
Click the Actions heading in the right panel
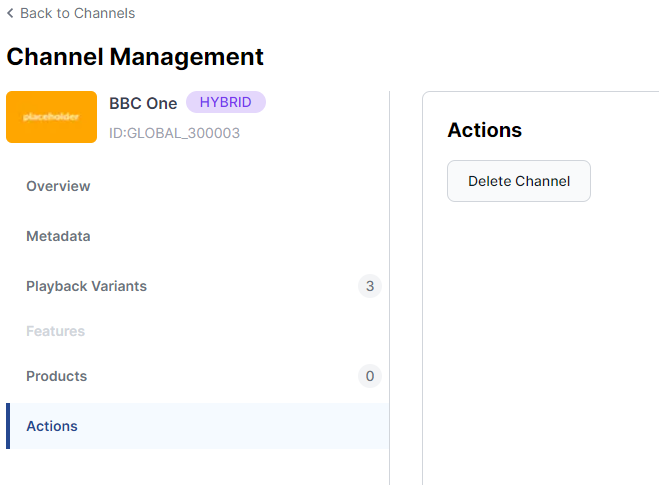tap(484, 130)
